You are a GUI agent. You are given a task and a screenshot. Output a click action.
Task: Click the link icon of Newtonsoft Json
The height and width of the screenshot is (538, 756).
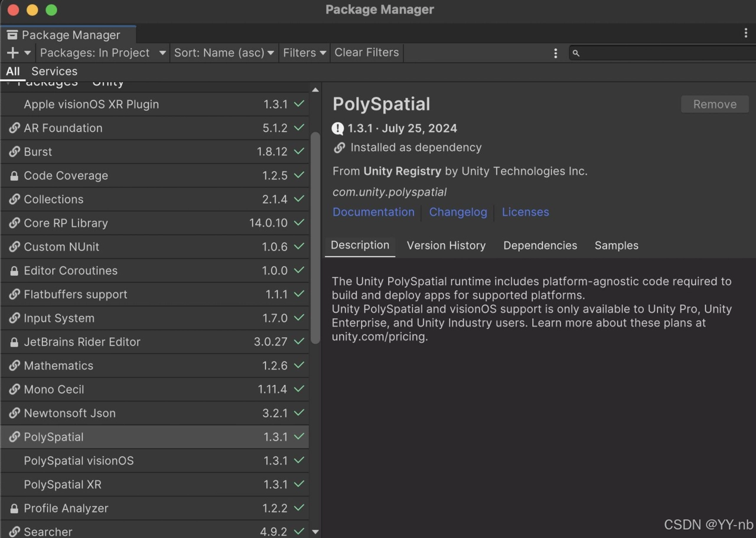(x=14, y=413)
